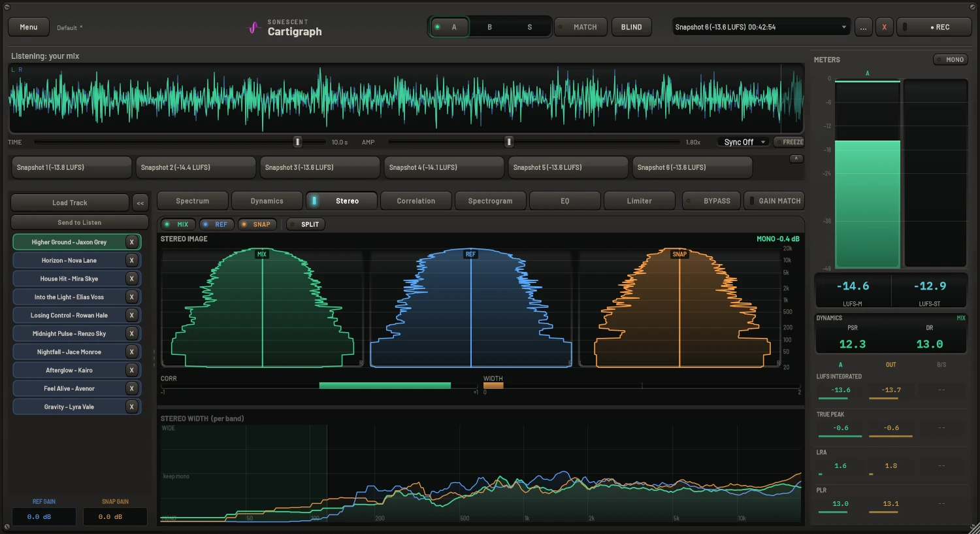This screenshot has width=980, height=534.
Task: Open the main Menu button
Action: coord(29,27)
